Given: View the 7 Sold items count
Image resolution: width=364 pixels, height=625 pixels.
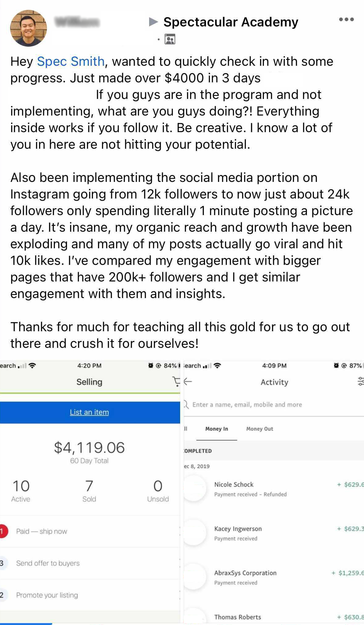Looking at the screenshot, I should tap(89, 491).
